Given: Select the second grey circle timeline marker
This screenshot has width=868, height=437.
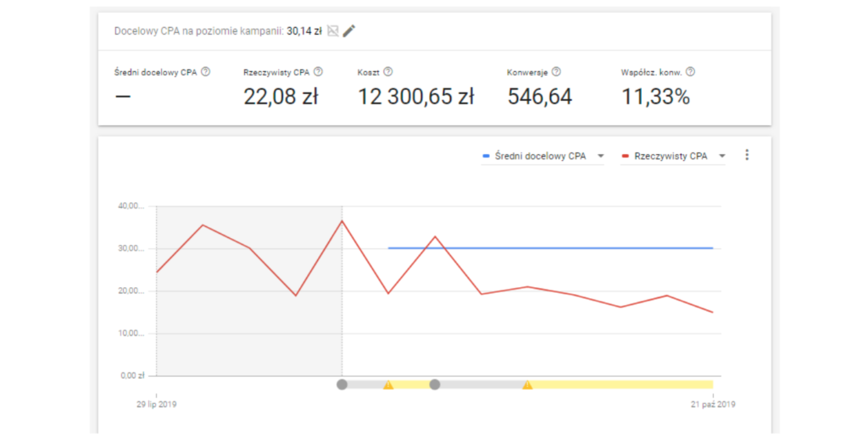Looking at the screenshot, I should pos(435,384).
